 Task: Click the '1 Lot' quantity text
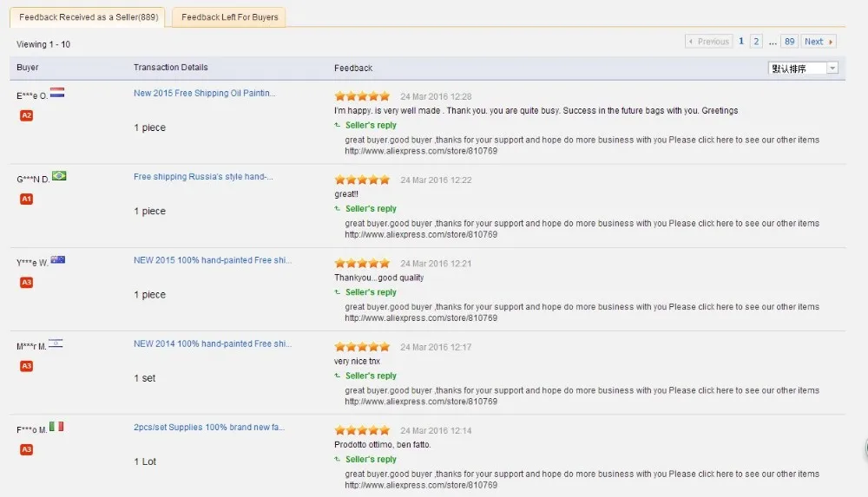[145, 461]
